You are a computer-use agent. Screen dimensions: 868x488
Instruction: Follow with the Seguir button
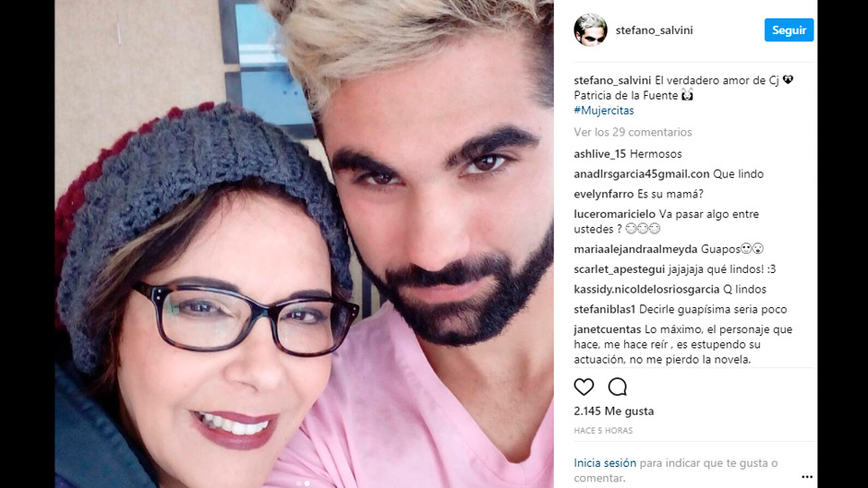[789, 30]
